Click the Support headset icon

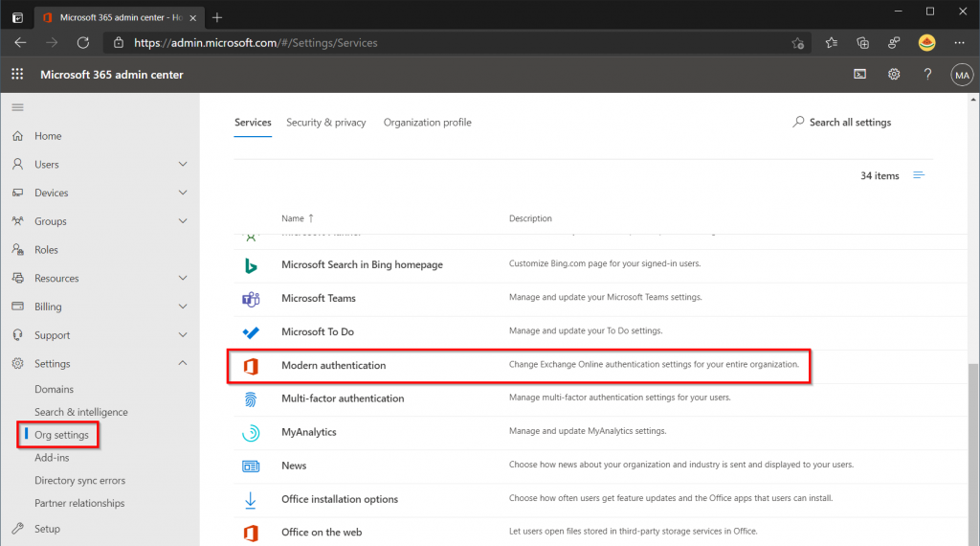pyautogui.click(x=17, y=334)
